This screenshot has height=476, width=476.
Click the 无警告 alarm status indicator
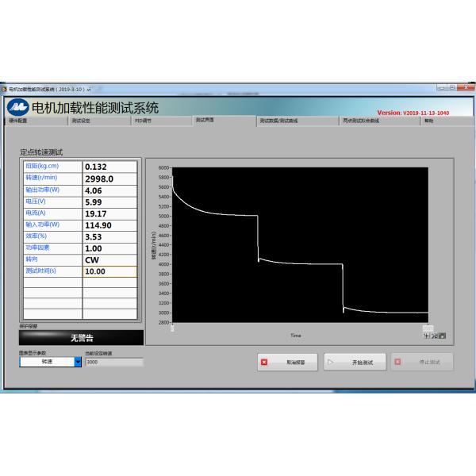pyautogui.click(x=82, y=338)
